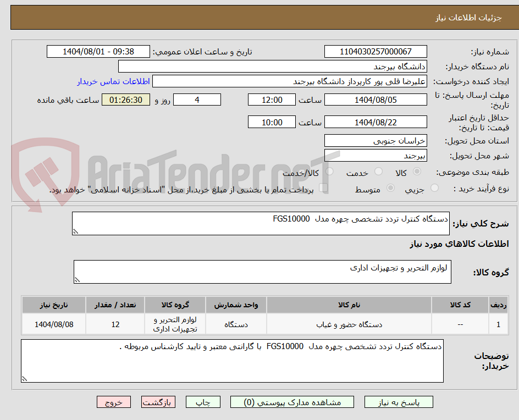Click the reply deadline date 1404/08/05 field

[x=376, y=100]
